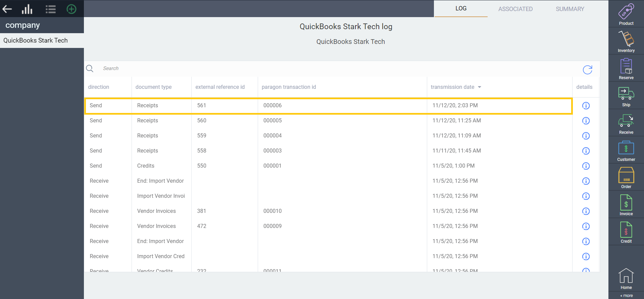Sort by document type column
This screenshot has width=644, height=299.
point(153,87)
